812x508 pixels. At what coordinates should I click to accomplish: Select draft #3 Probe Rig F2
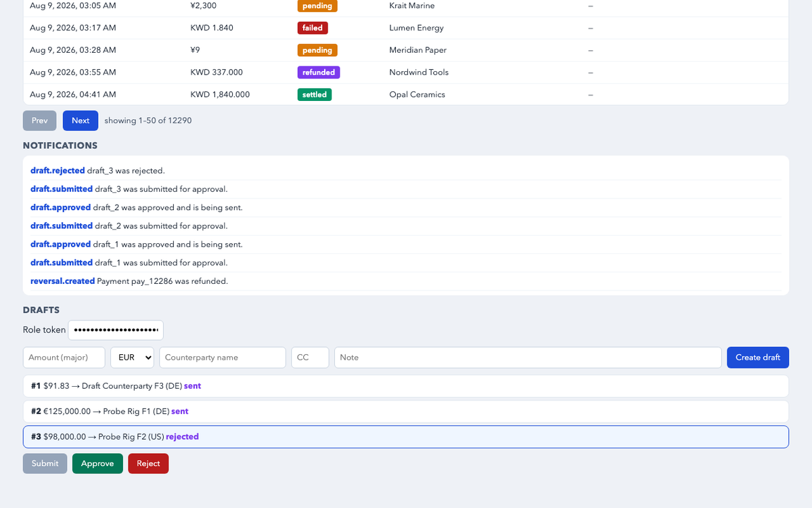click(406, 437)
